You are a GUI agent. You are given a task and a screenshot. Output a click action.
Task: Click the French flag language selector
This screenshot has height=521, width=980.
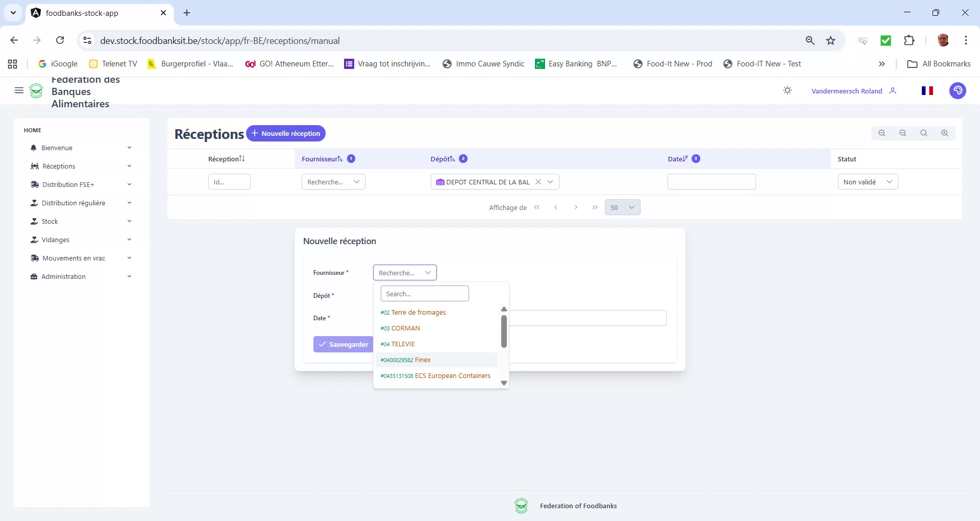click(927, 90)
